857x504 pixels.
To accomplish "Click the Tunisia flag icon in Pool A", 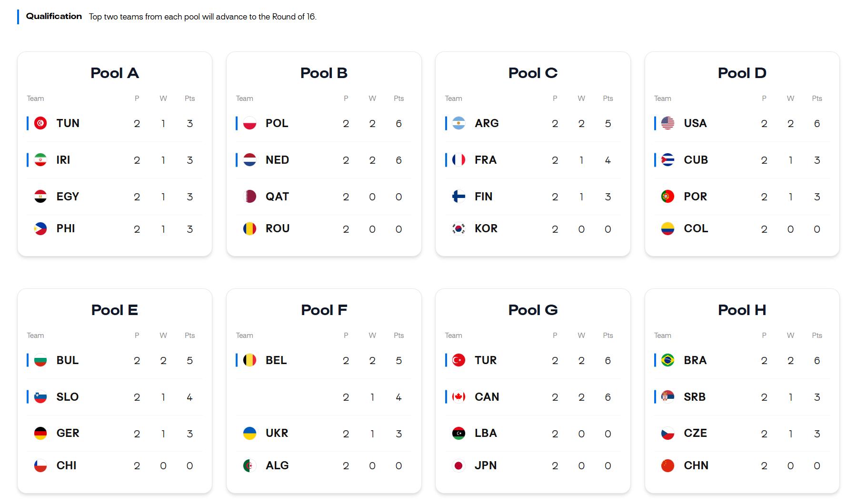I will (x=40, y=123).
